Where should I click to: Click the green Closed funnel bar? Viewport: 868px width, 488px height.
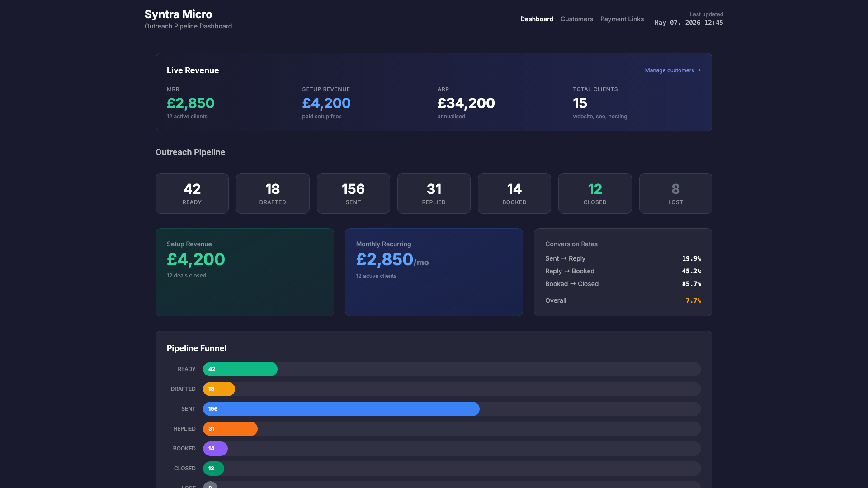pos(213,469)
